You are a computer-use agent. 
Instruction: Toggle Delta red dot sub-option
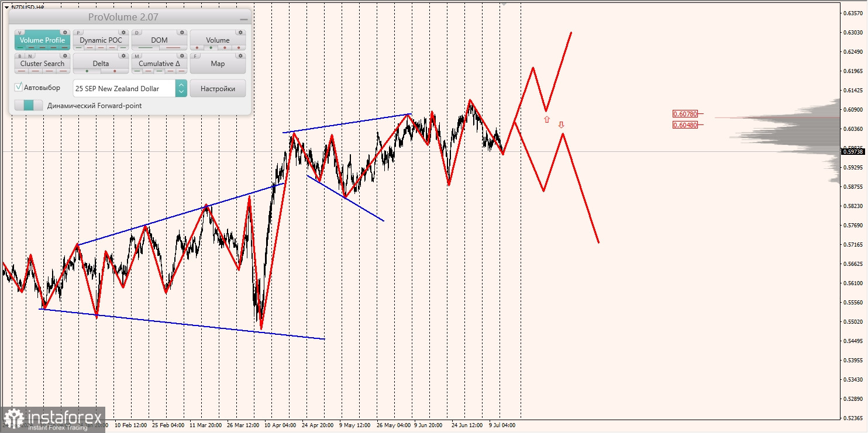click(x=115, y=71)
